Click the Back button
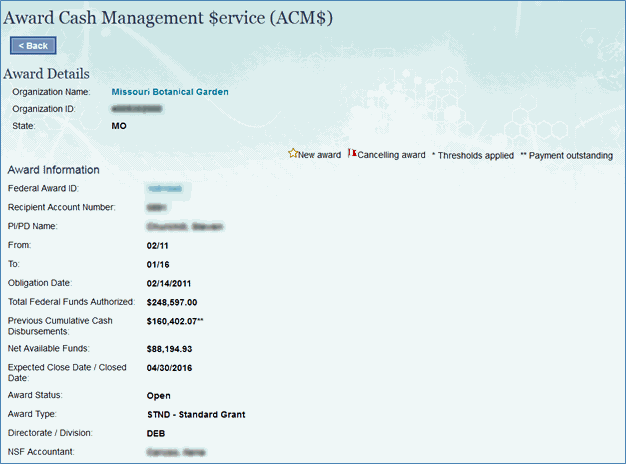626x464 pixels. tap(33, 46)
